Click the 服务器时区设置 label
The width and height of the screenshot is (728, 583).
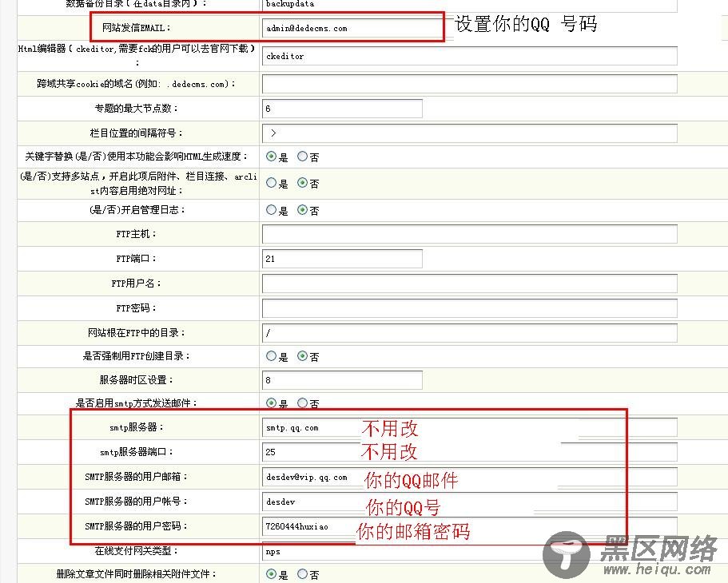click(137, 379)
